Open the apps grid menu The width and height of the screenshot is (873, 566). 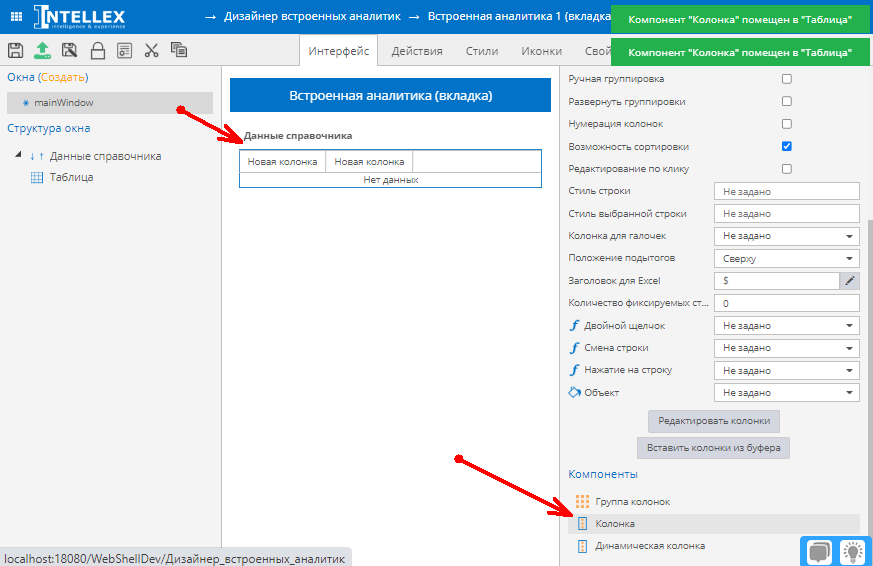pyautogui.click(x=17, y=17)
